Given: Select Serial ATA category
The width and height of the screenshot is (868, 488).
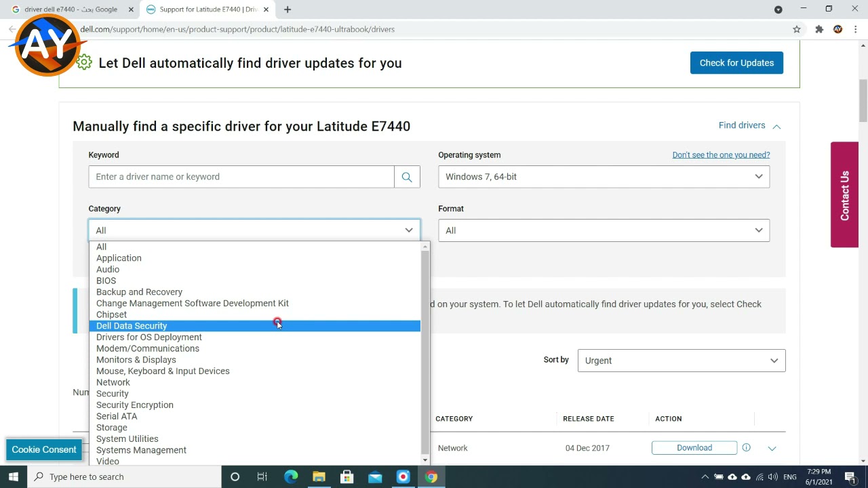Looking at the screenshot, I should [255, 416].
